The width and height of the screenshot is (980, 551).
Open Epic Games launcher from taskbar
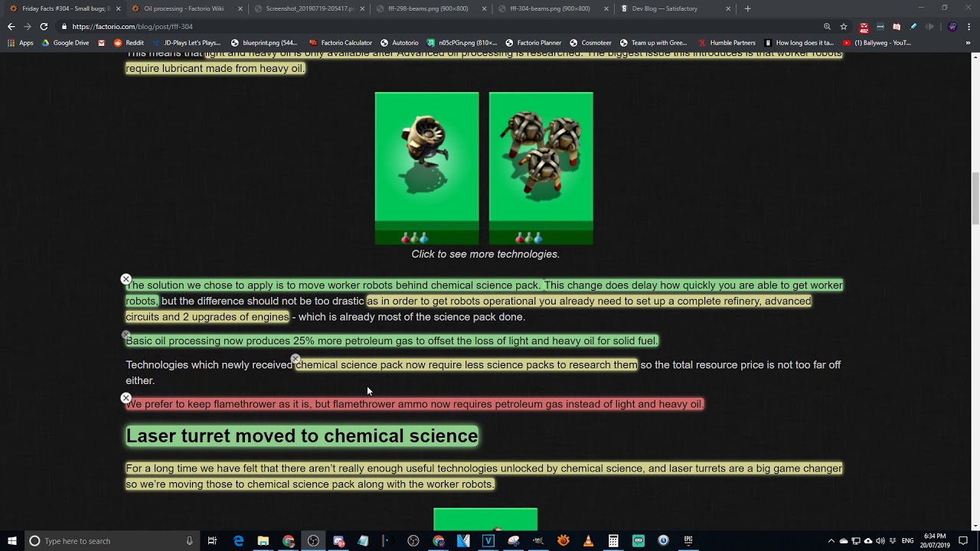688,541
